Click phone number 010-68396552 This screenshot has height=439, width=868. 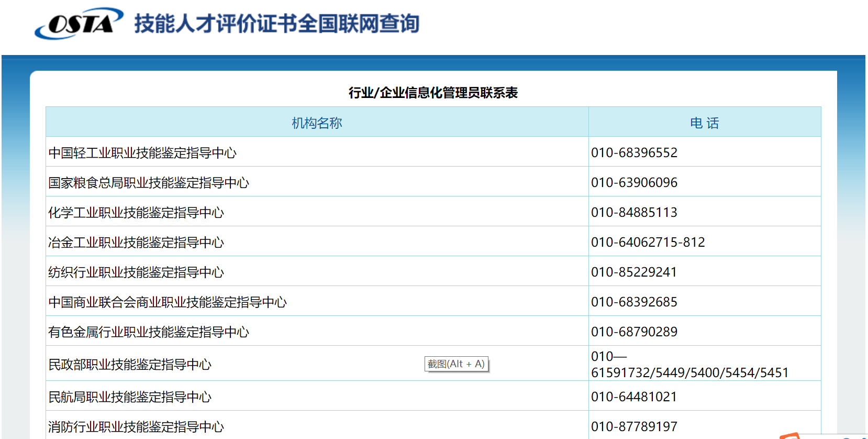(634, 153)
